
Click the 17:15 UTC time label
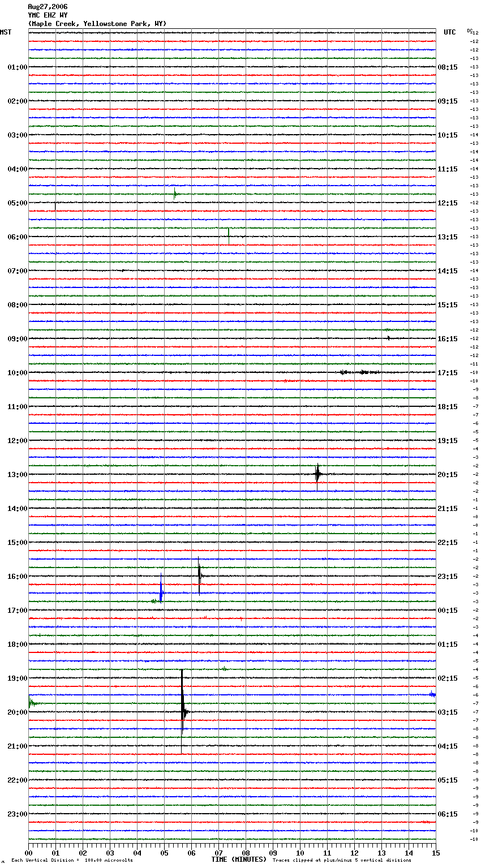[x=448, y=373]
